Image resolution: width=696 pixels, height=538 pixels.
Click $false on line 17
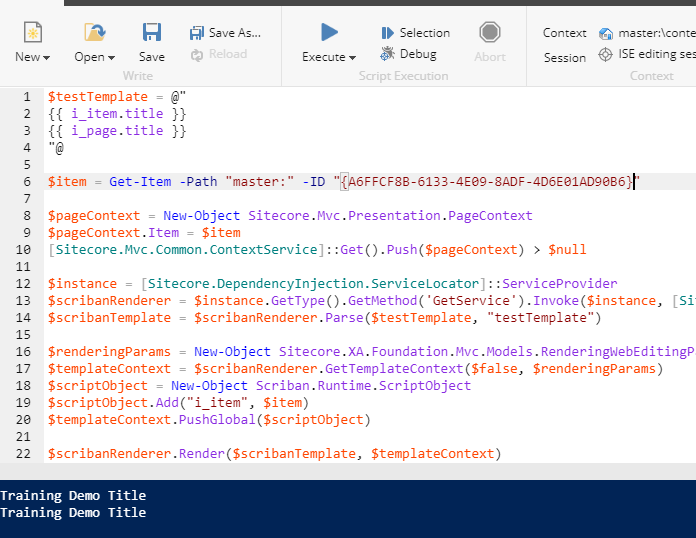[494, 368]
